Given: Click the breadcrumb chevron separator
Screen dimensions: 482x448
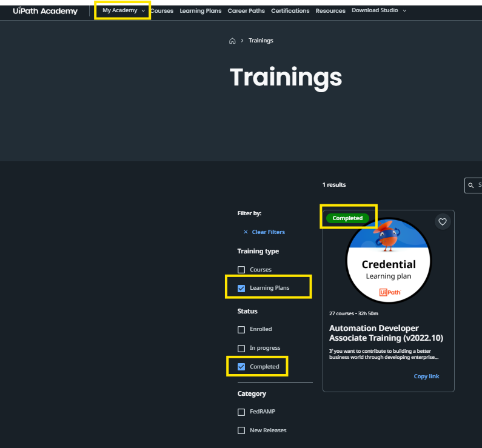Looking at the screenshot, I should 242,41.
